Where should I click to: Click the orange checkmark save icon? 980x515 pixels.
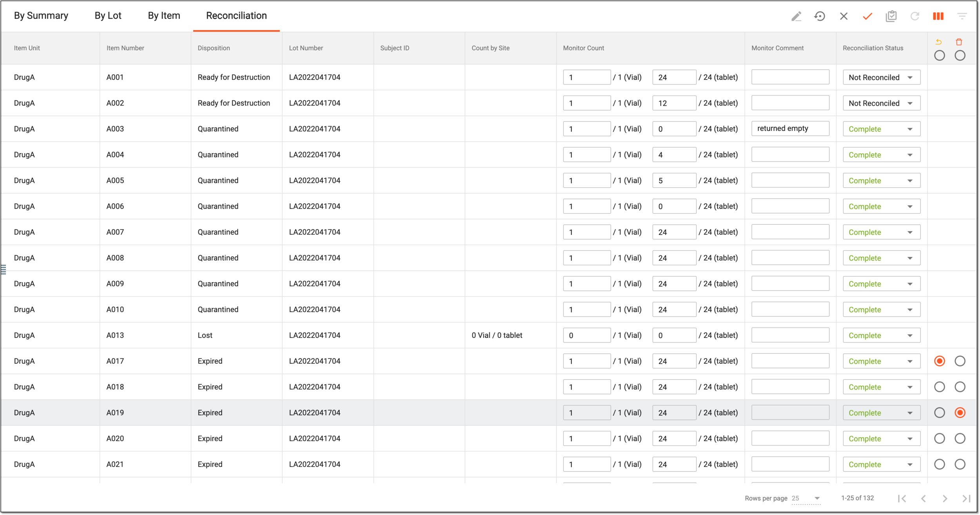[x=867, y=16]
